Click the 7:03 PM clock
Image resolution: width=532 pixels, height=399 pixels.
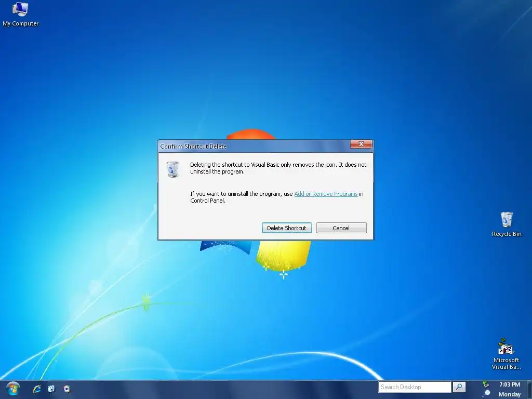(x=510, y=384)
